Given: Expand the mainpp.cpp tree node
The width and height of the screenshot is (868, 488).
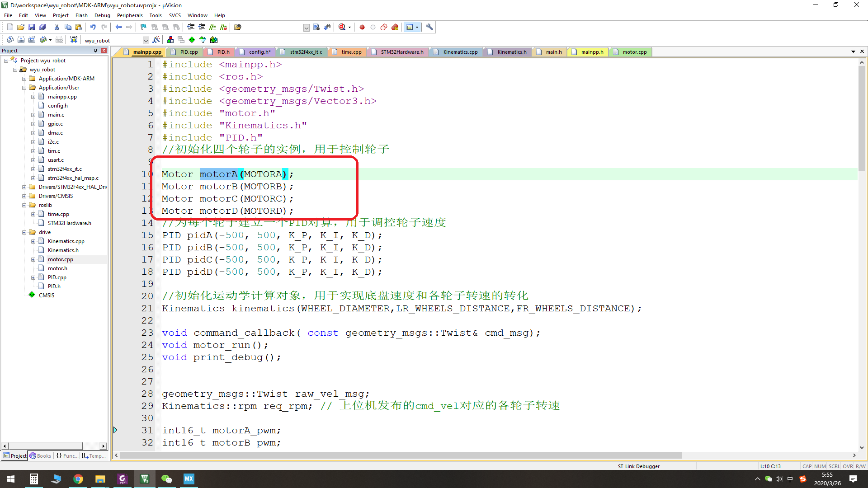Looking at the screenshot, I should tap(33, 97).
